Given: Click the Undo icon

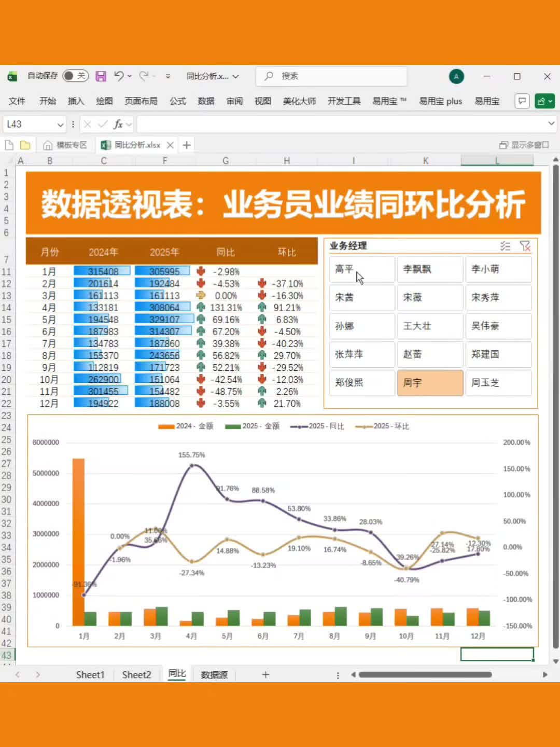Looking at the screenshot, I should [x=118, y=76].
